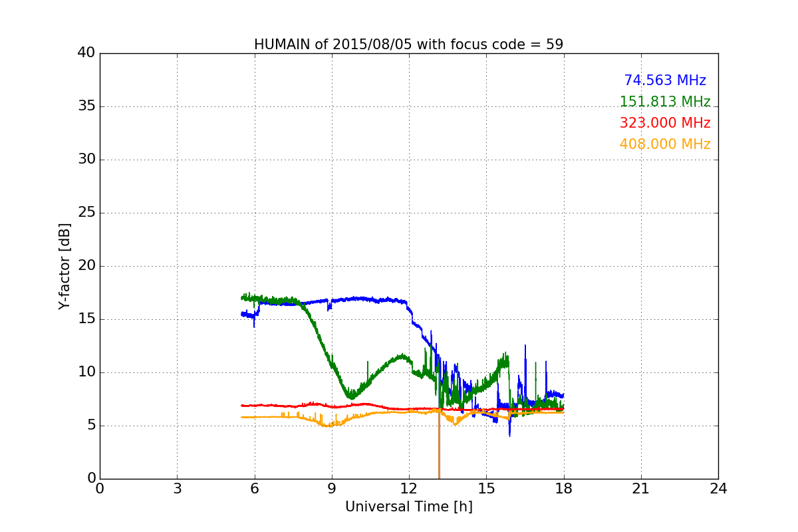The height and width of the screenshot is (532, 798).
Task: Click x-axis tick label 9
Action: (332, 489)
